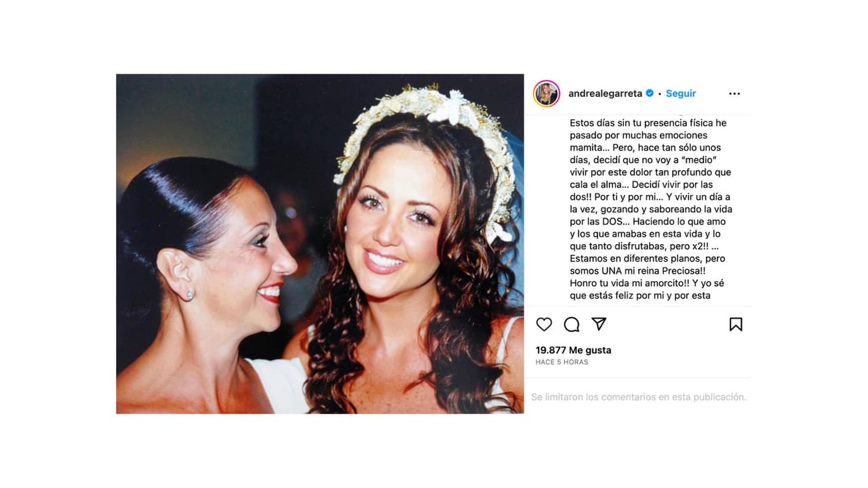Click the older woman's stud earring
Screen dimensions: 868x488
(x=189, y=294)
